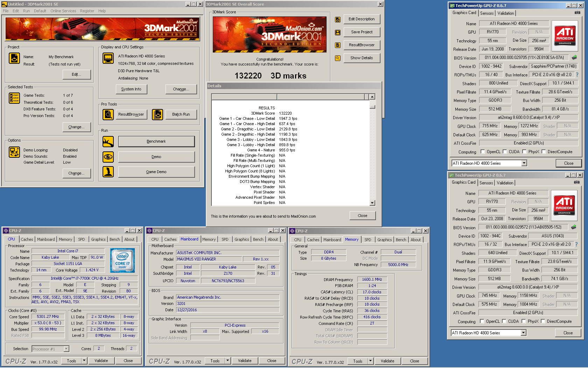Open Caches tab in first CPU-Z window
Viewport: 588px width, 368px height.
point(27,239)
